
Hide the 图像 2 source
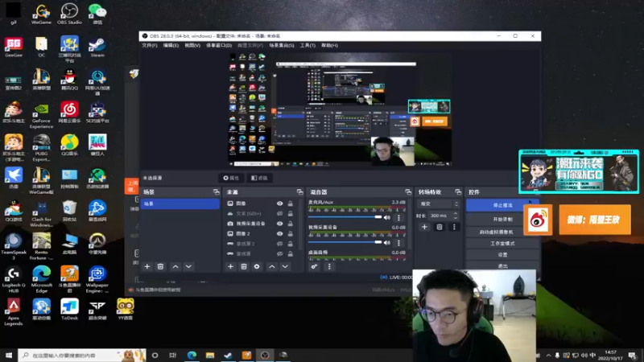tap(279, 233)
